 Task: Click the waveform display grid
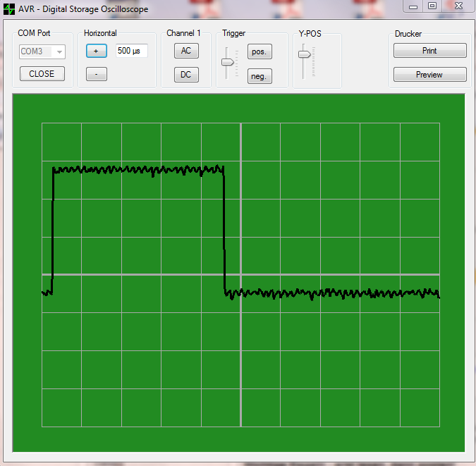[240, 275]
